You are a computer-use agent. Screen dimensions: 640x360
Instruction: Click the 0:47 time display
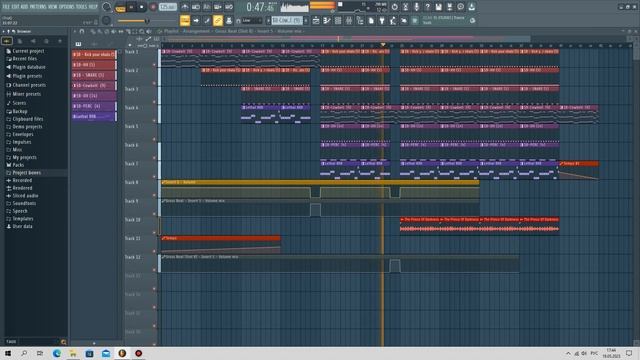pyautogui.click(x=261, y=7)
